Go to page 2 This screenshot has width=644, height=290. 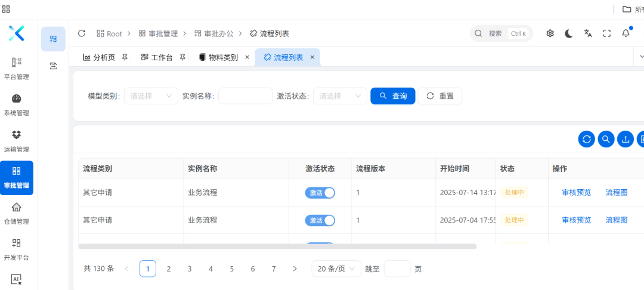[x=168, y=269]
